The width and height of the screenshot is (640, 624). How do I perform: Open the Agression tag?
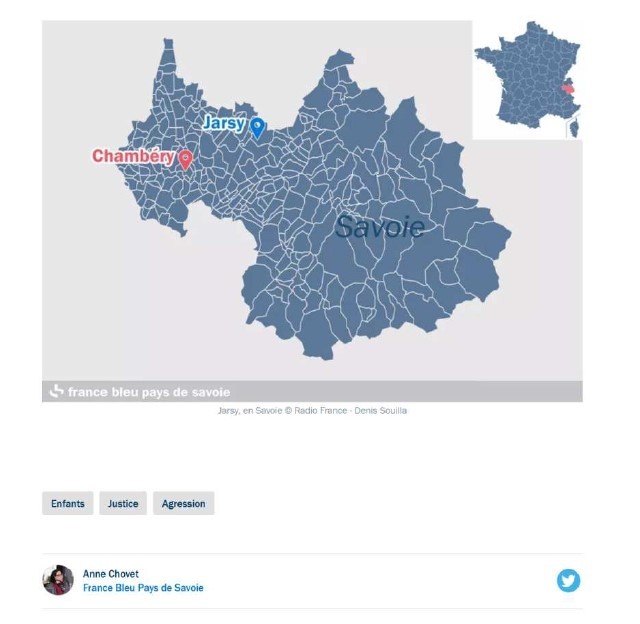tap(184, 503)
